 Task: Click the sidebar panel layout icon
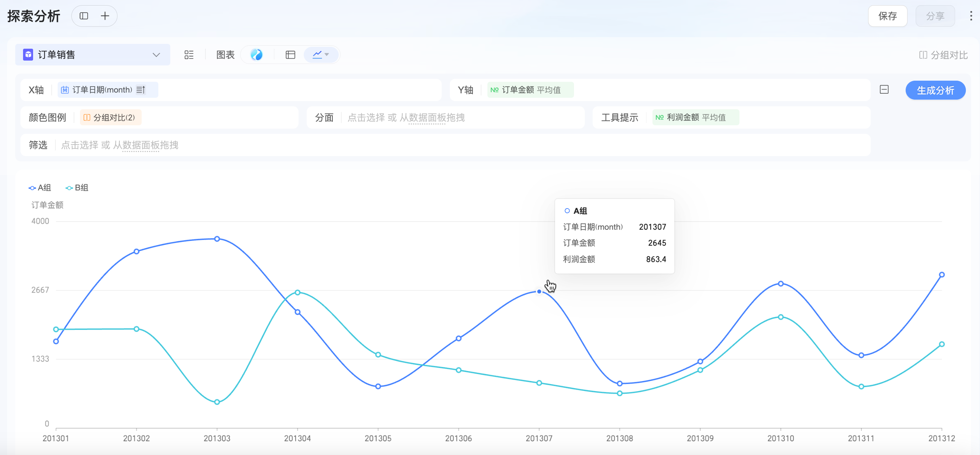pyautogui.click(x=84, y=16)
